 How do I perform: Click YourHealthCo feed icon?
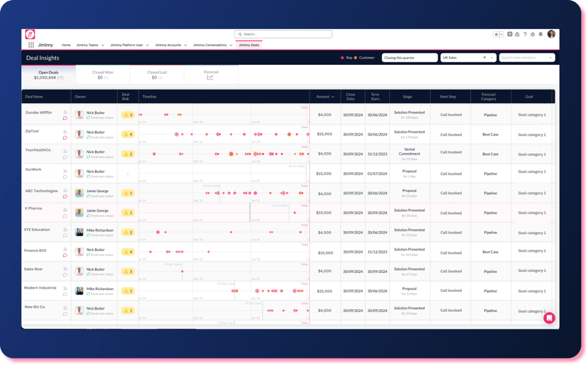point(65,151)
